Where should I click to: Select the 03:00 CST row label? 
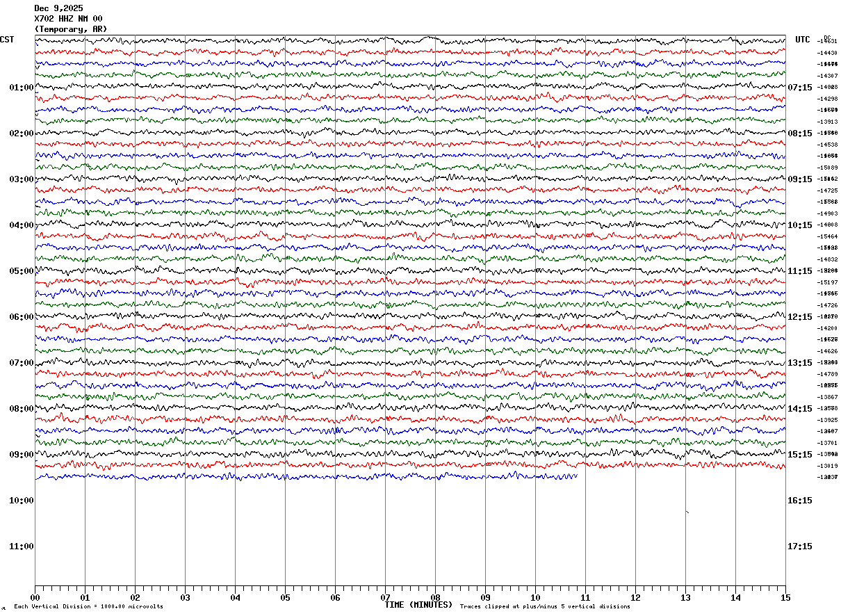[x=22, y=179]
